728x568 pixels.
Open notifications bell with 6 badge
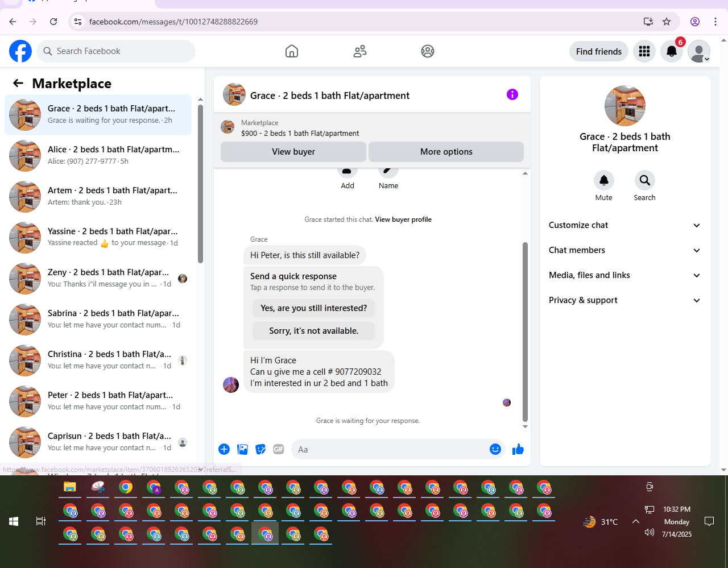pos(672,51)
